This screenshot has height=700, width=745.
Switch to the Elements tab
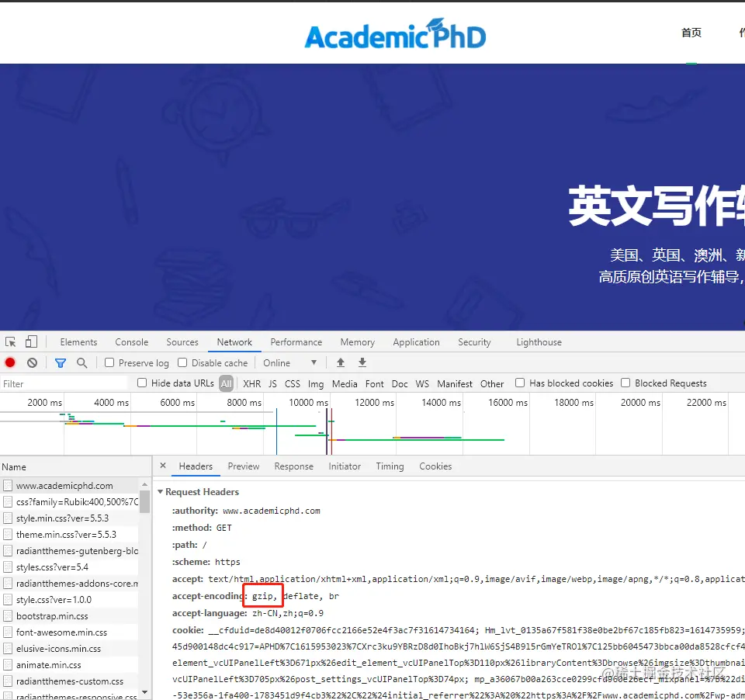pos(78,342)
